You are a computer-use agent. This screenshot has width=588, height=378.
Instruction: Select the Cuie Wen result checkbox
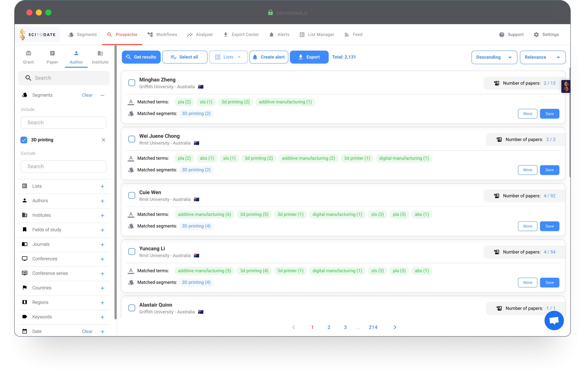point(132,195)
